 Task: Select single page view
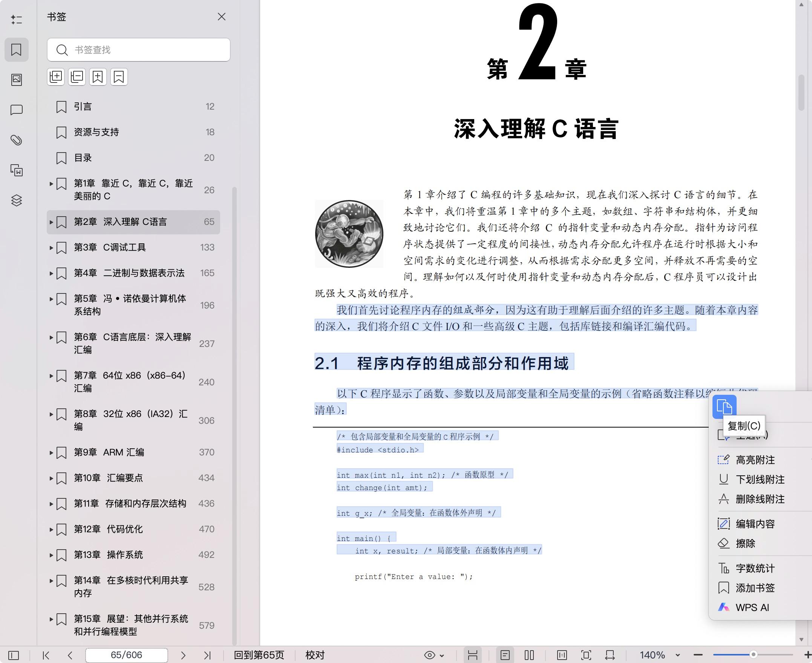coord(505,655)
